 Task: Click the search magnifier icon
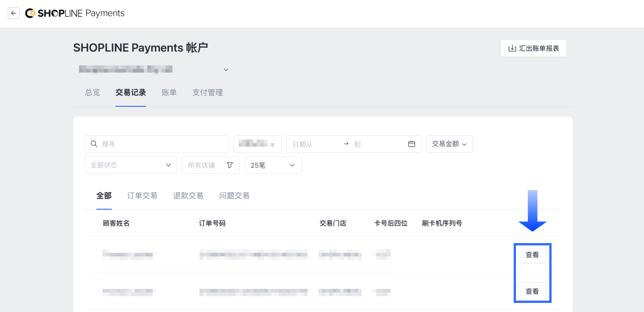pyautogui.click(x=94, y=144)
